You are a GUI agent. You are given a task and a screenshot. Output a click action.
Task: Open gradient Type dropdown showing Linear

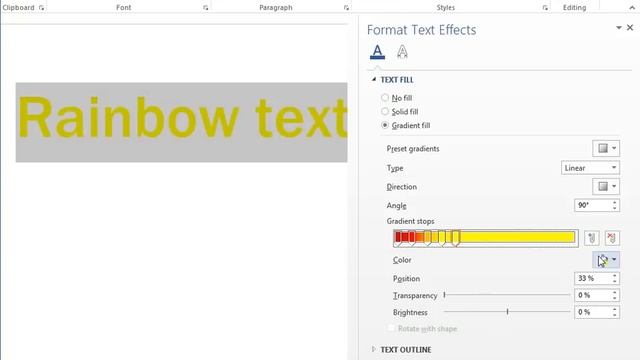point(590,168)
